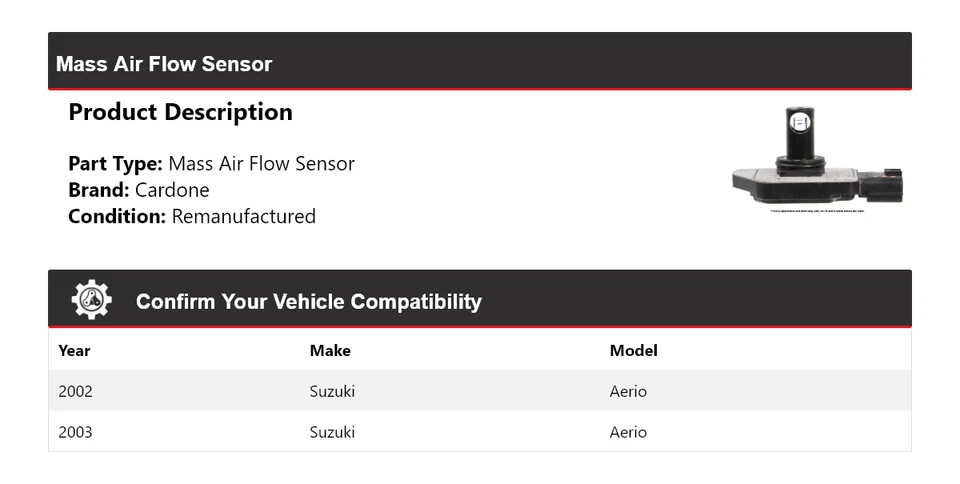
Task: Click the 'Year' column header
Action: pyautogui.click(x=74, y=350)
